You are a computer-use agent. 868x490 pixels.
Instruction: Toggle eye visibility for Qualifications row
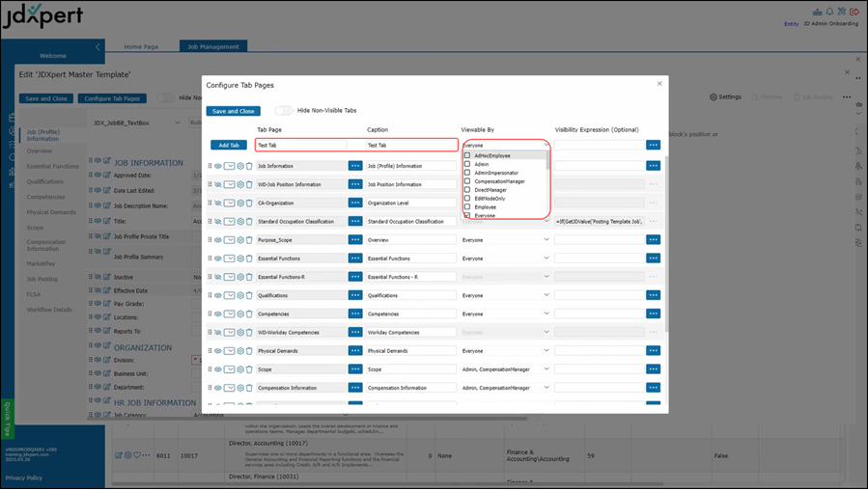[x=218, y=296]
